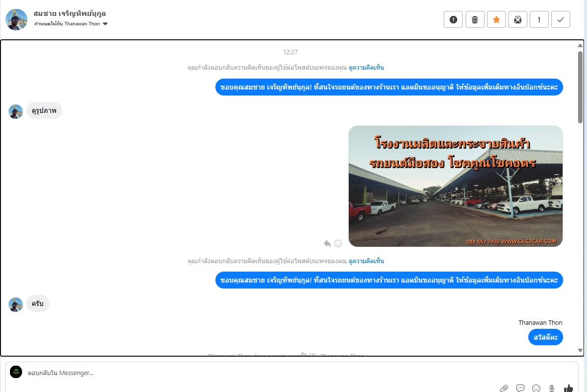The height and width of the screenshot is (392, 587).
Task: Click the chat scrollbar down arrow
Action: 580,350
